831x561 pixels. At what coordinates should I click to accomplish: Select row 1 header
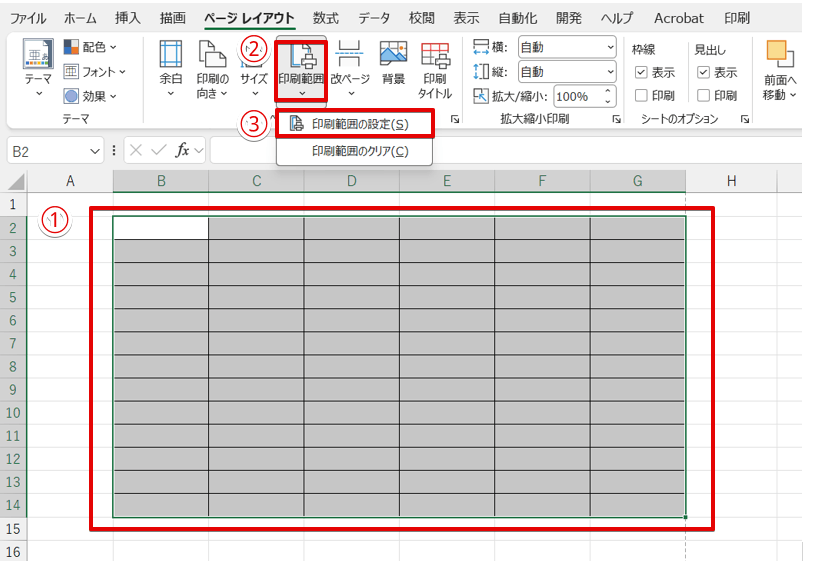click(x=13, y=204)
